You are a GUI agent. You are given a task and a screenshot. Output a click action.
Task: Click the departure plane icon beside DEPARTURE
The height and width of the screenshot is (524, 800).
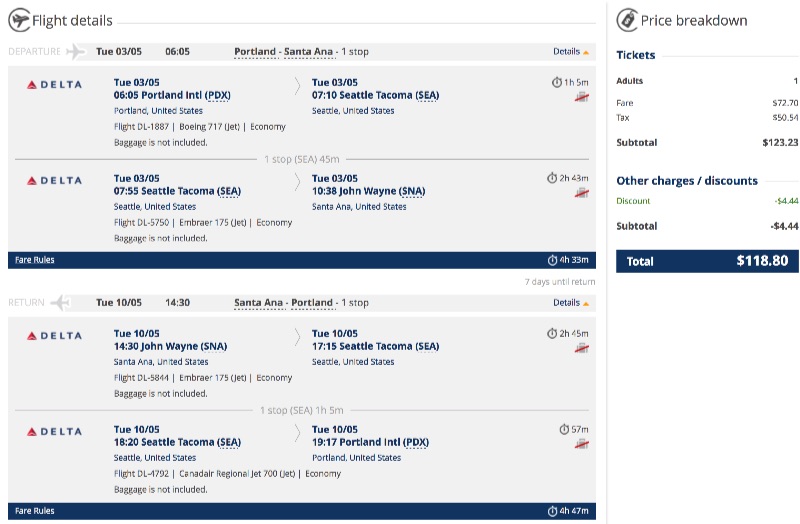(76, 52)
